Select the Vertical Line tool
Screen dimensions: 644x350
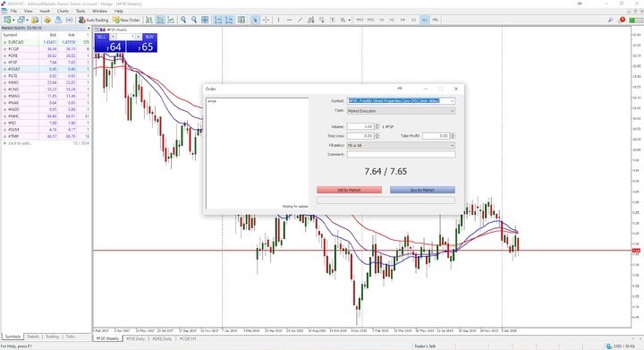pyautogui.click(x=278, y=20)
